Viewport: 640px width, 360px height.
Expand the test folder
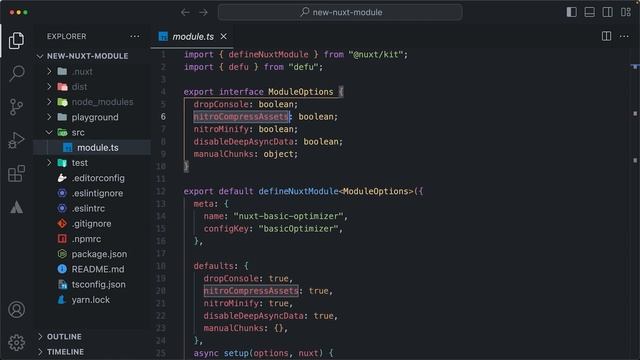[x=49, y=163]
